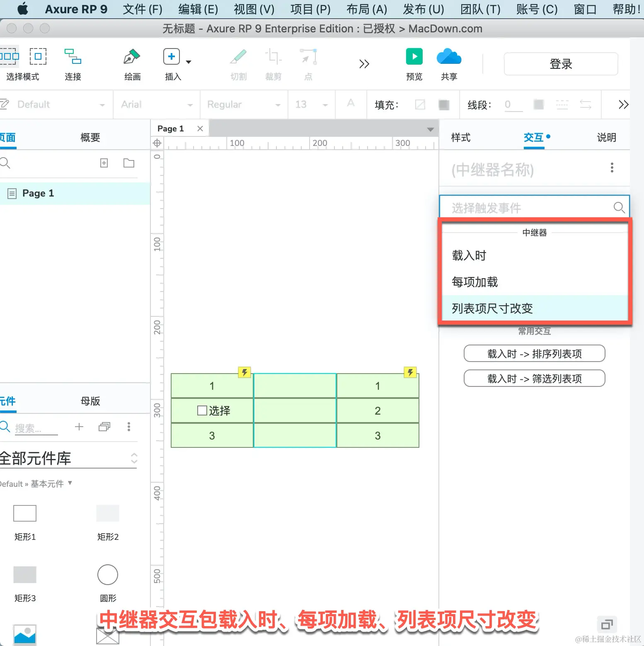Image resolution: width=644 pixels, height=646 pixels.
Task: Open the font size 13 dropdown
Action: (311, 104)
